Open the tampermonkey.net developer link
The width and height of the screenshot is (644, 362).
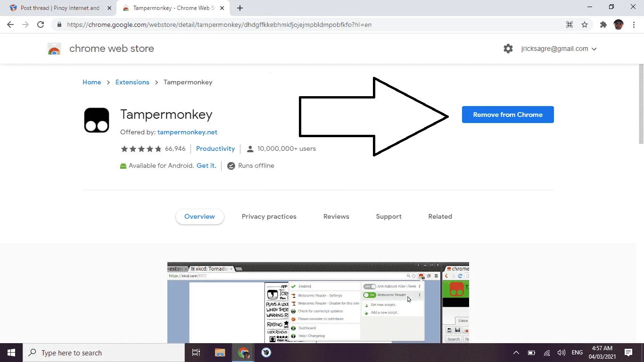tap(187, 132)
